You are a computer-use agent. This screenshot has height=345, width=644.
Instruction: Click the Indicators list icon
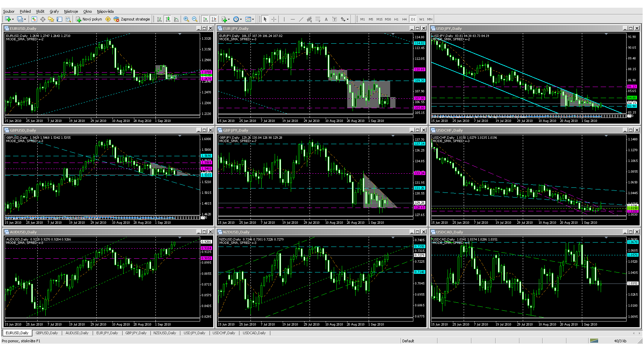point(224,19)
